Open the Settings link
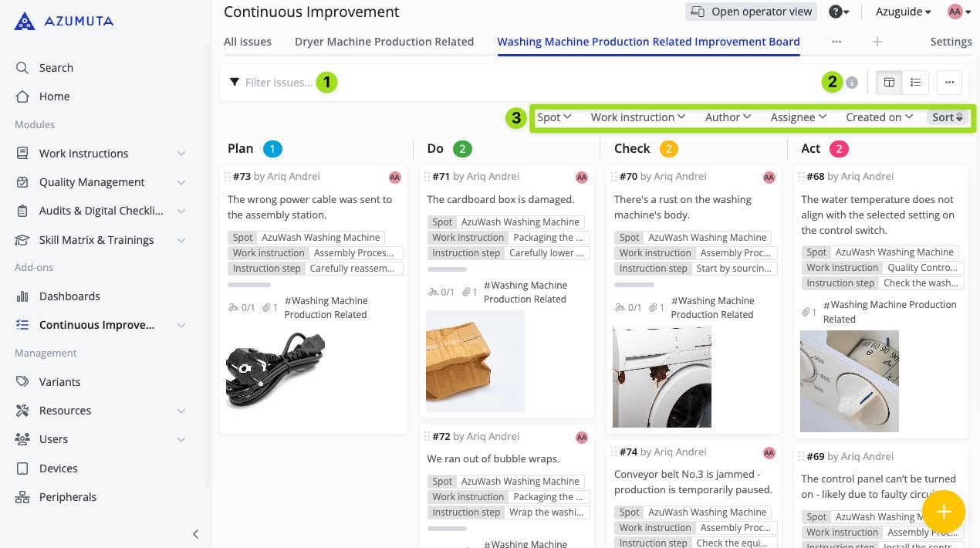Image resolution: width=980 pixels, height=548 pixels. [951, 42]
